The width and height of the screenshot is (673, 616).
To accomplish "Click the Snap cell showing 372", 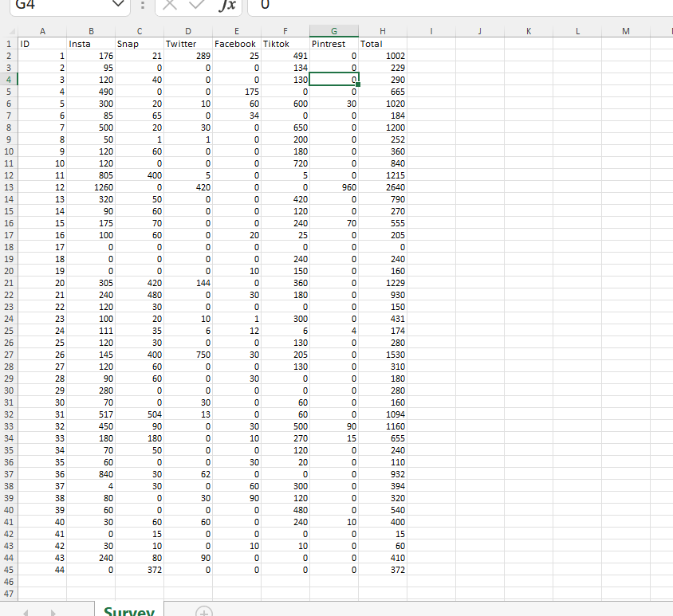I will [140, 570].
